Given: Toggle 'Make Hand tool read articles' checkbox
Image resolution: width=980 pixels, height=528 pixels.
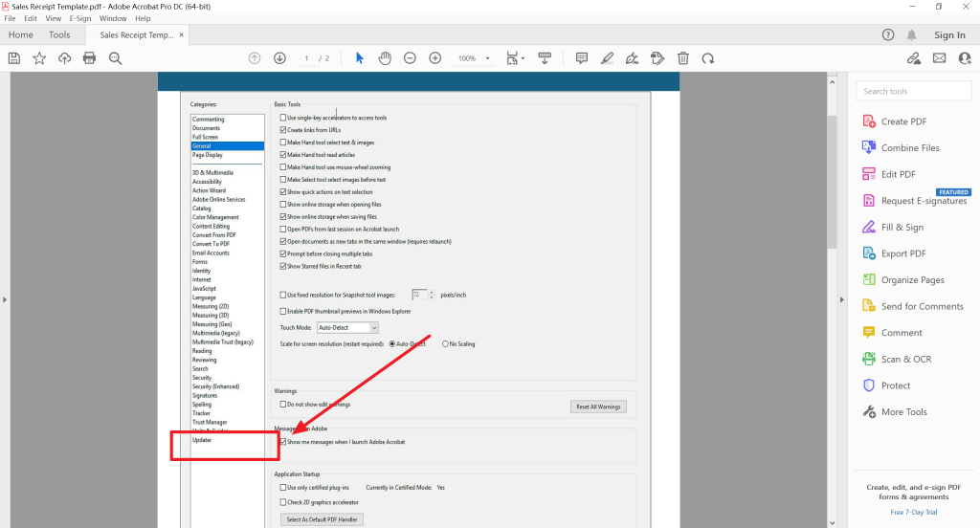Looking at the screenshot, I should pos(283,154).
